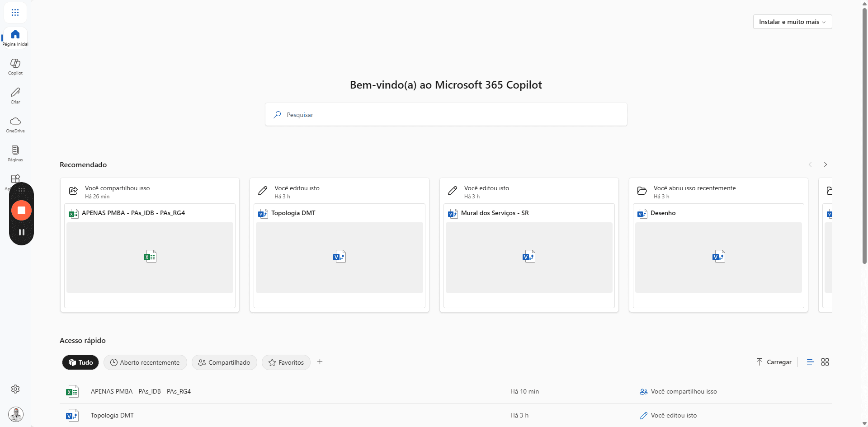The height and width of the screenshot is (427, 868).
Task: Stop the screen recording
Action: tap(21, 210)
